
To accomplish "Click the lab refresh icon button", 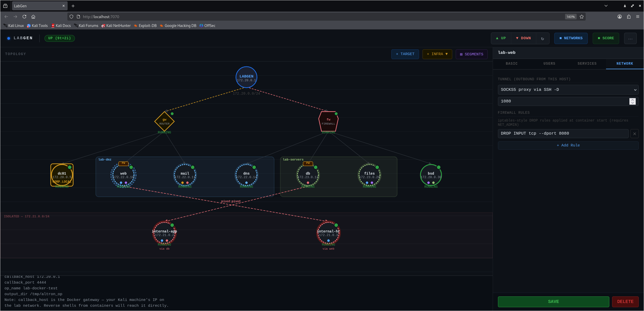I will [542, 38].
